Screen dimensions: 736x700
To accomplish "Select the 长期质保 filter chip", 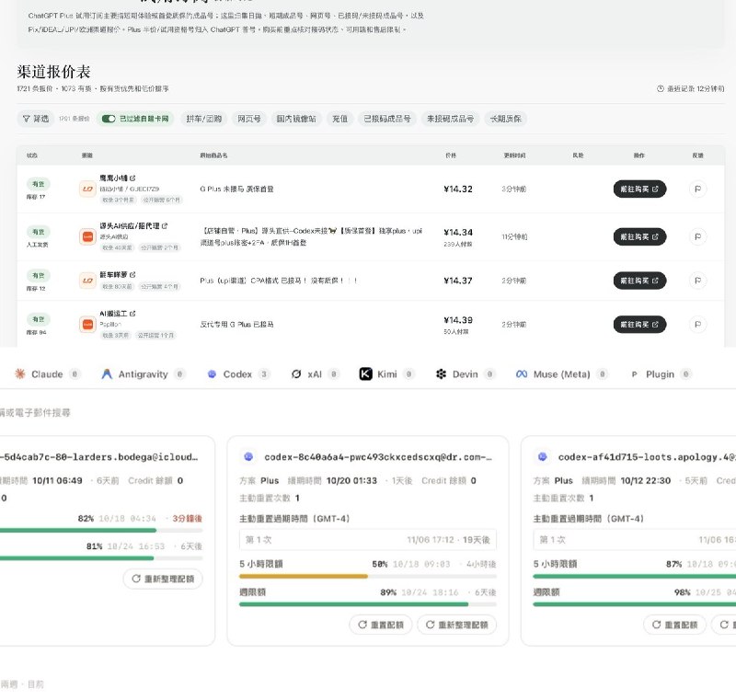I will (x=505, y=119).
